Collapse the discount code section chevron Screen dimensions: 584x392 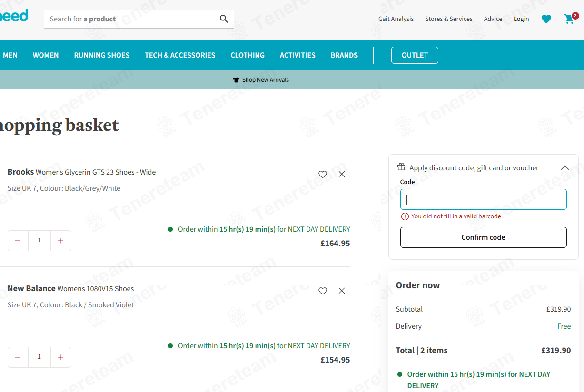coord(565,167)
